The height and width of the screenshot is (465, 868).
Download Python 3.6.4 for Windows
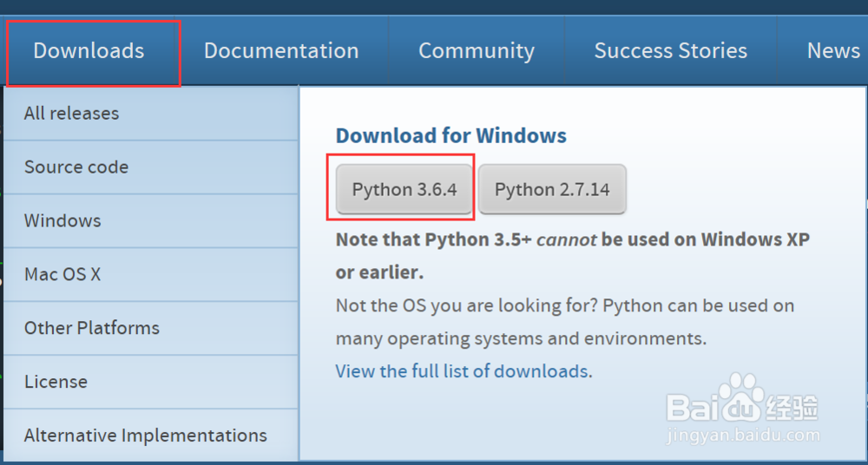[404, 189]
